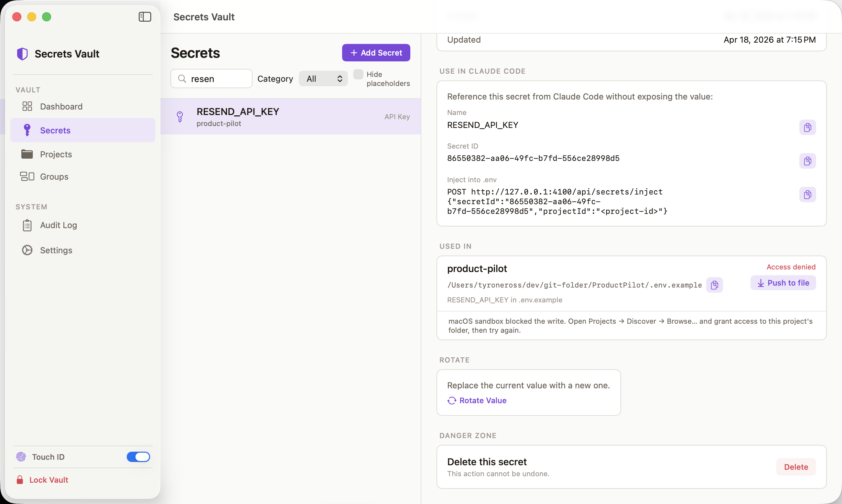Screen dimensions: 842x504
Task: Toggle the Touch ID switch
Action: pyautogui.click(x=138, y=457)
